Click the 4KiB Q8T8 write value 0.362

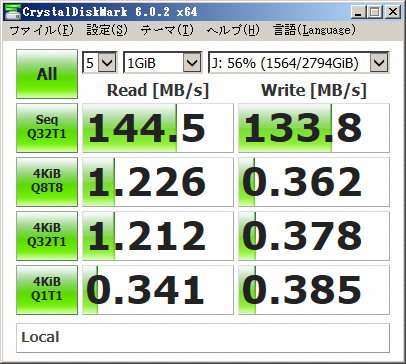[314, 182]
